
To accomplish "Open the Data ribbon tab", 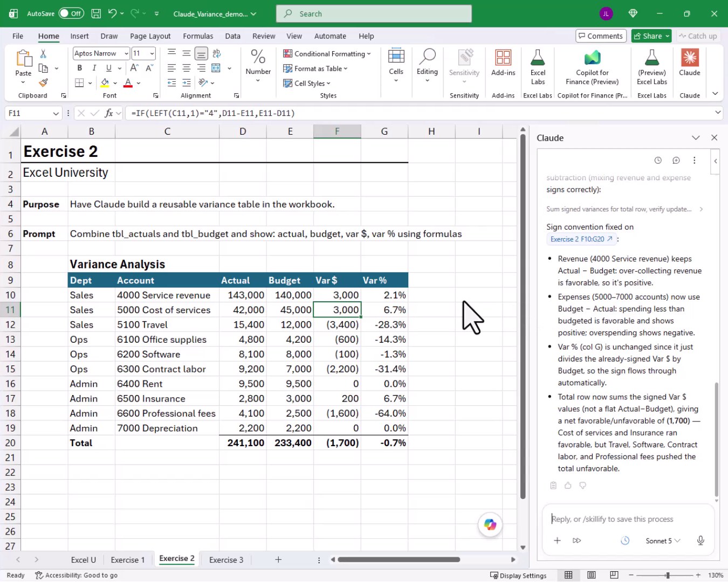I will [233, 36].
